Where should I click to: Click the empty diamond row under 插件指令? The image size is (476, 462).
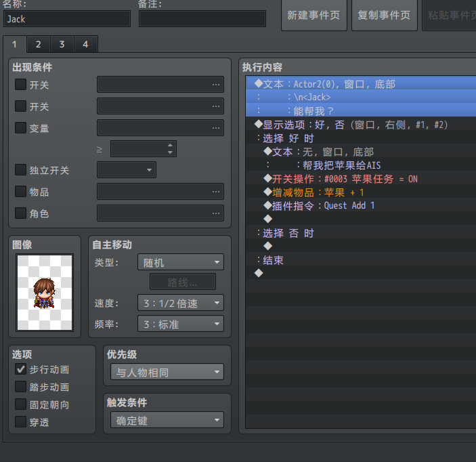[x=361, y=219]
